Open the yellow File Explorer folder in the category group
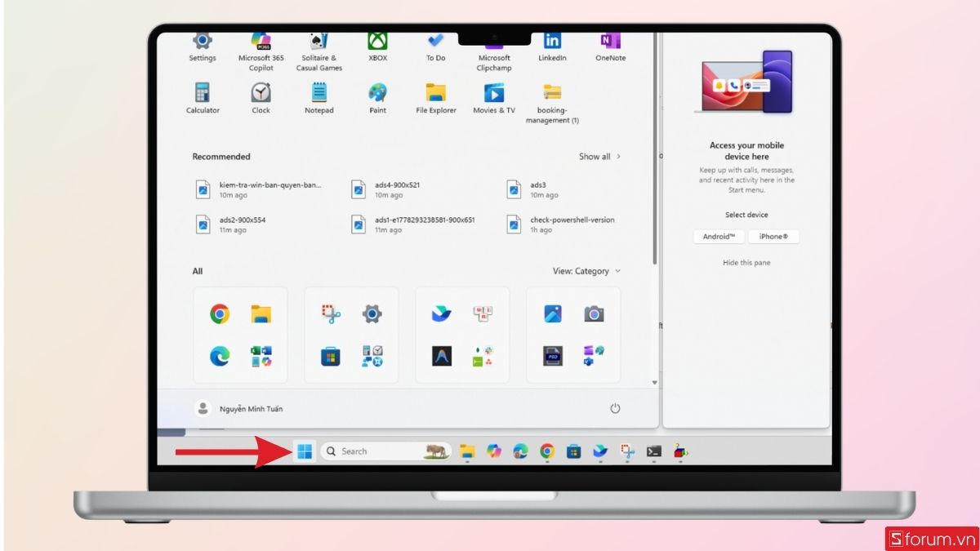980x551 pixels. tap(261, 313)
